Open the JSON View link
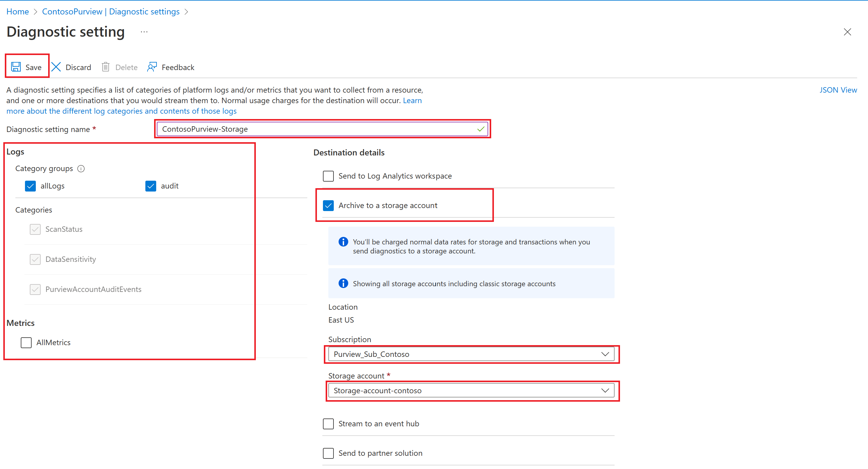The height and width of the screenshot is (469, 868). (838, 90)
